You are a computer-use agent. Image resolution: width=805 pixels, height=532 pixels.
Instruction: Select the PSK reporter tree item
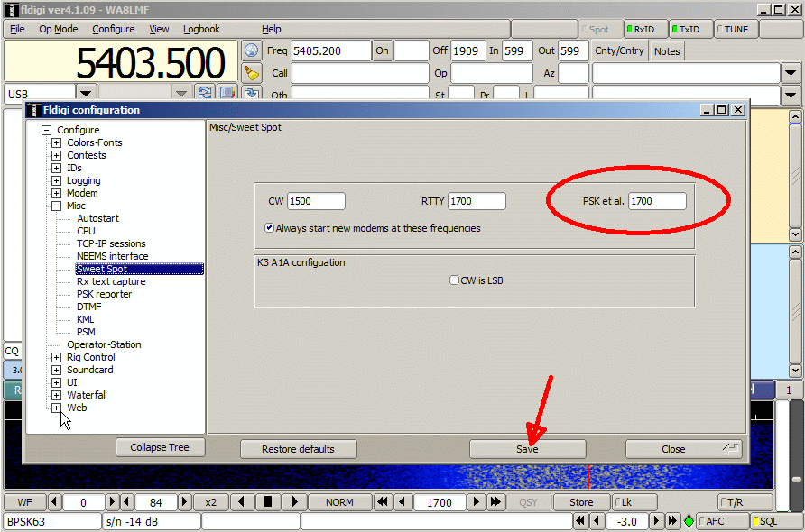pos(104,294)
